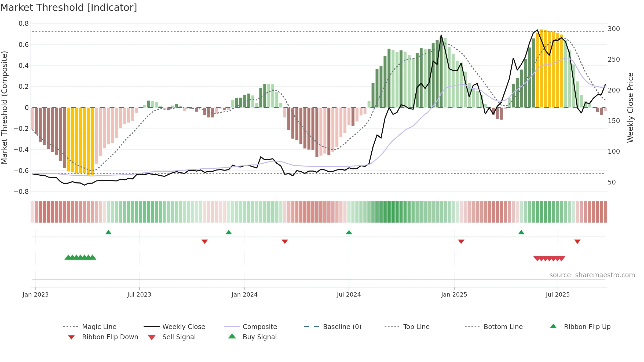Toggle the Magic Line legend entry
The height and width of the screenshot is (362, 644).
click(x=90, y=327)
